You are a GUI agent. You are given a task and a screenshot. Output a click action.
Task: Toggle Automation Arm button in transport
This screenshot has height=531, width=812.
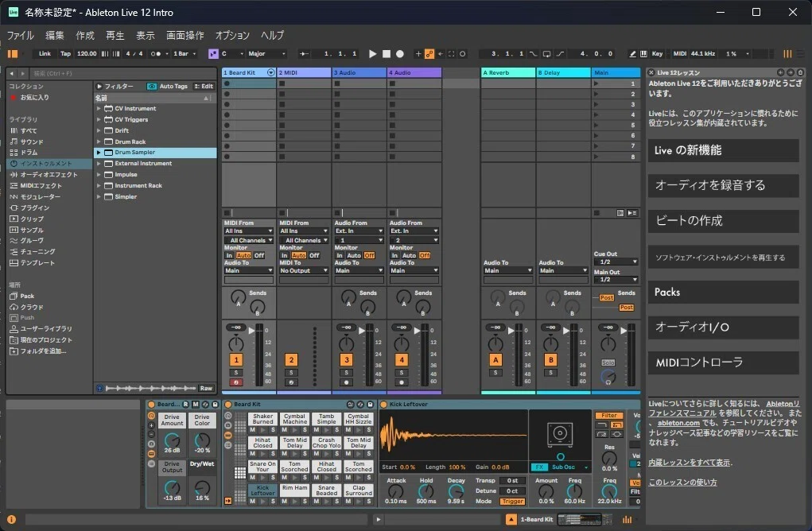click(x=429, y=54)
